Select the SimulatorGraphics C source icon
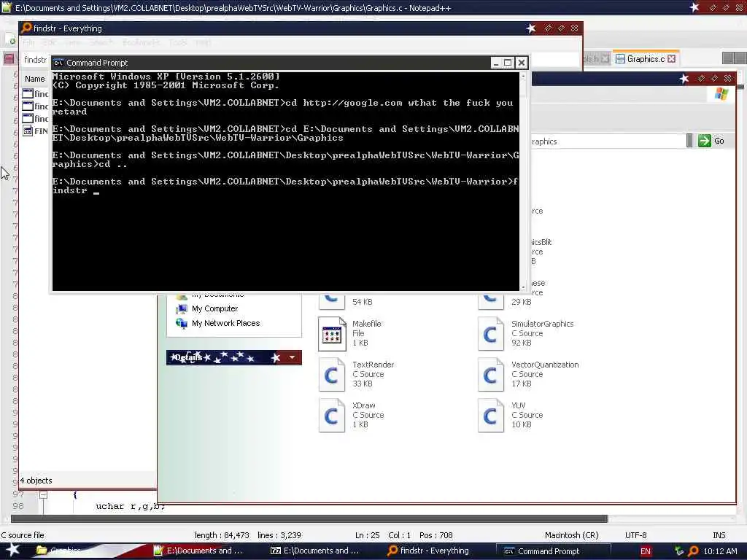 pos(491,333)
